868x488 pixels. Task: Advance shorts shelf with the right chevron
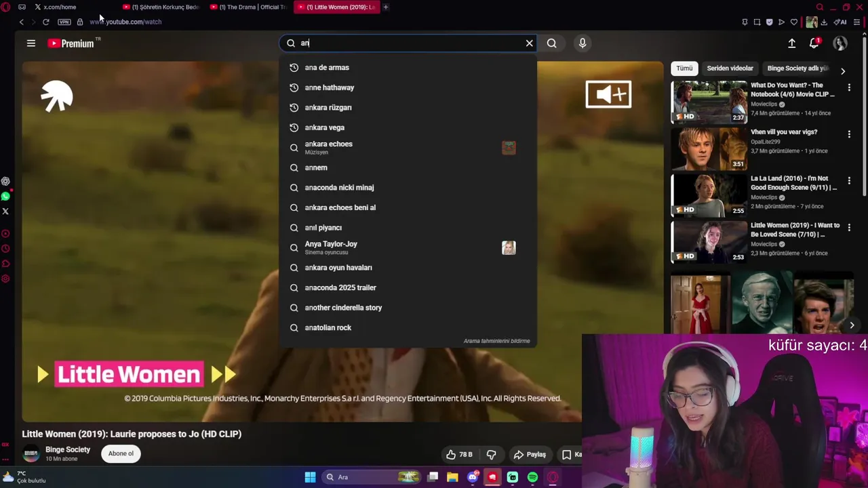point(852,325)
